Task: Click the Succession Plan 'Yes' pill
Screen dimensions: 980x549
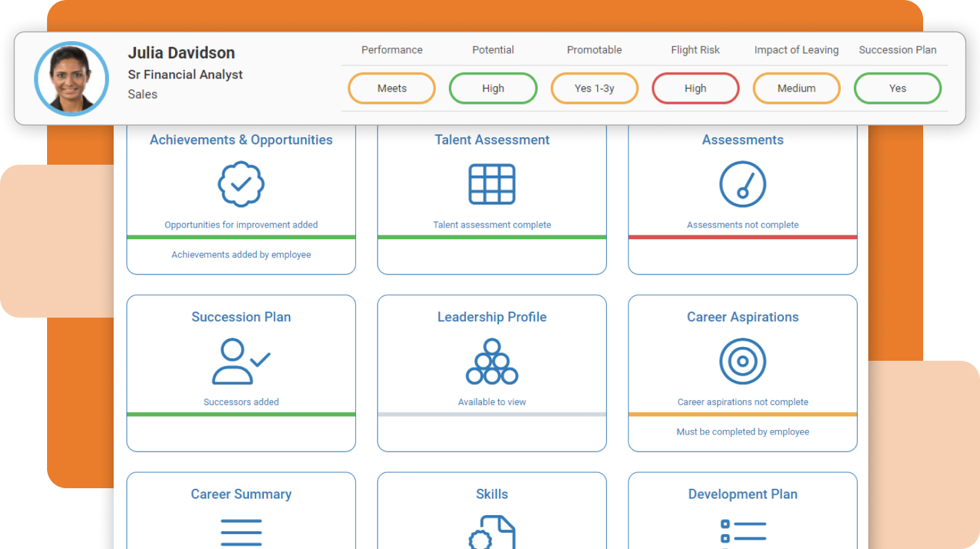Action: pos(898,88)
